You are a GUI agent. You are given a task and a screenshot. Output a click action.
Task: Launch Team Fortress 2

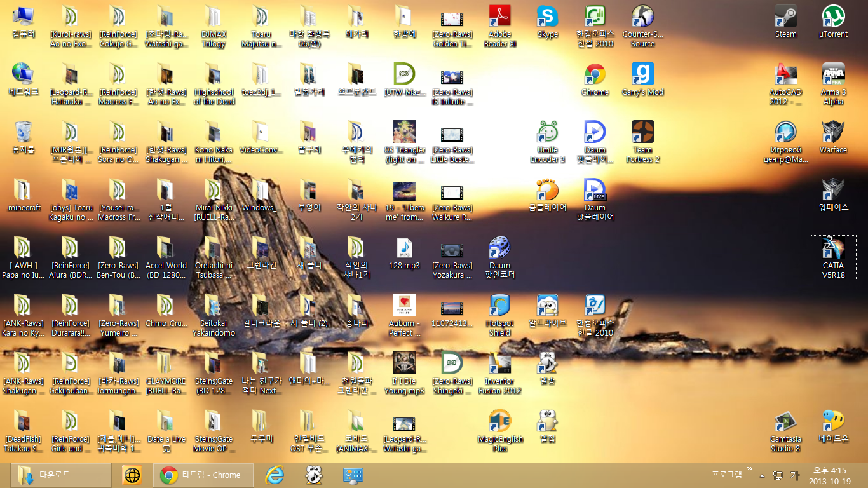tap(642, 133)
